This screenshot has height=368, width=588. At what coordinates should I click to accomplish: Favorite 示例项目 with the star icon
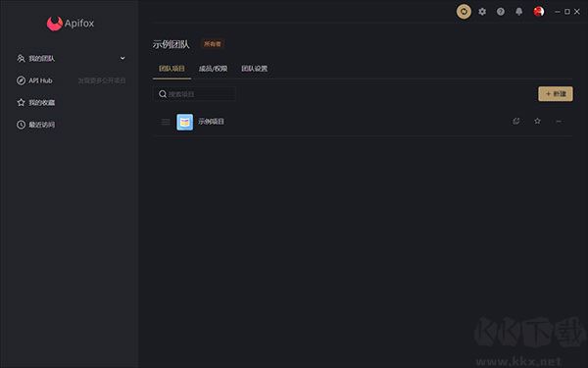point(537,121)
